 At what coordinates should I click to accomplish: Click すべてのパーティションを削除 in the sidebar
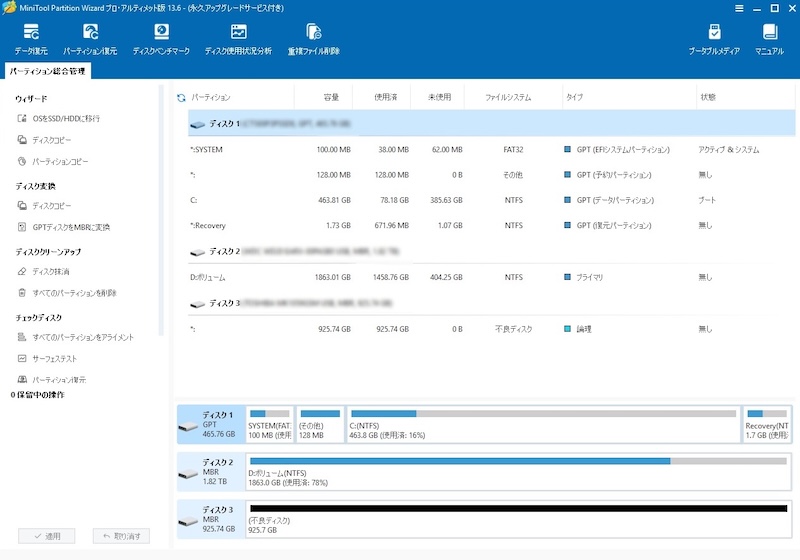point(74,293)
